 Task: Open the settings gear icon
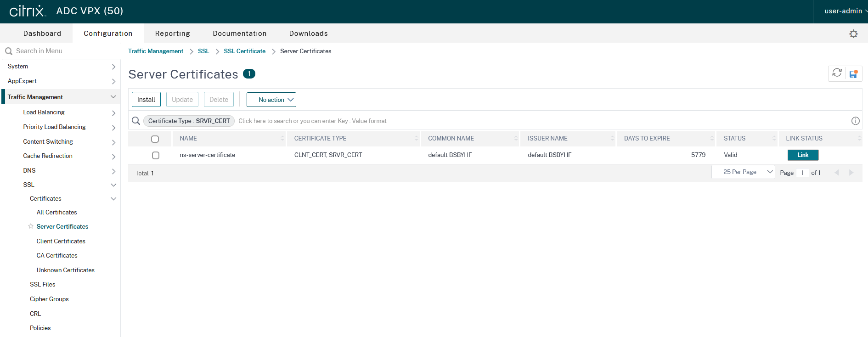(x=853, y=34)
